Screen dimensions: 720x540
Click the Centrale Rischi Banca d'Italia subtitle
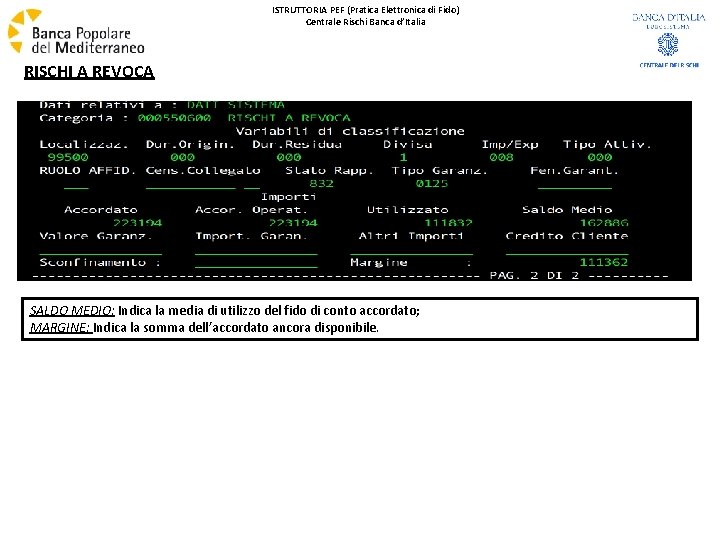pyautogui.click(x=366, y=22)
